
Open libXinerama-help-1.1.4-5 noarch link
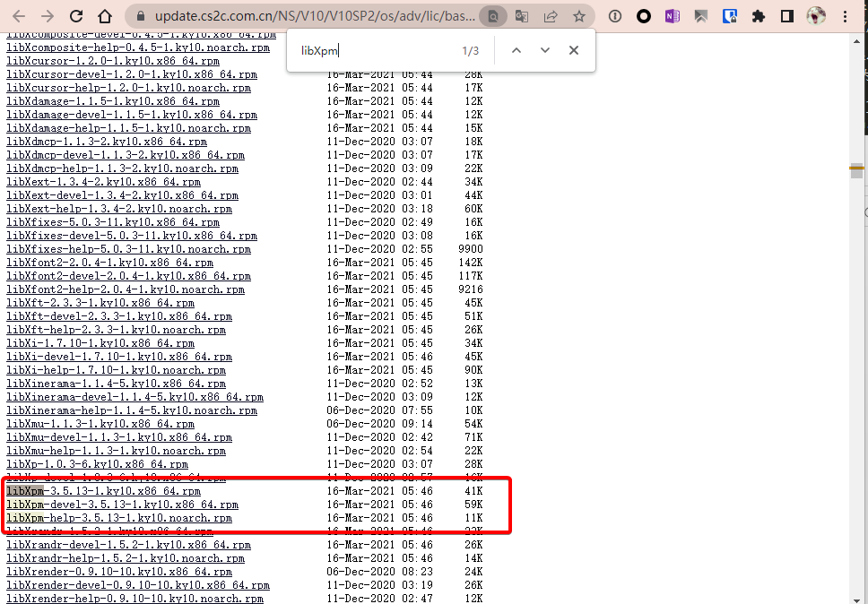pyautogui.click(x=132, y=410)
